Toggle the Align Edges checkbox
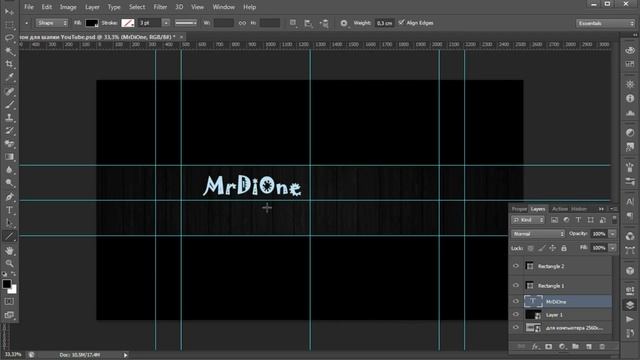Image resolution: width=640 pixels, height=360 pixels. pyautogui.click(x=402, y=22)
